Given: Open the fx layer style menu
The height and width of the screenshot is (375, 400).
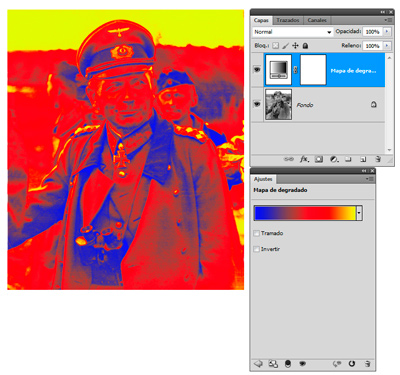Looking at the screenshot, I should [x=304, y=159].
